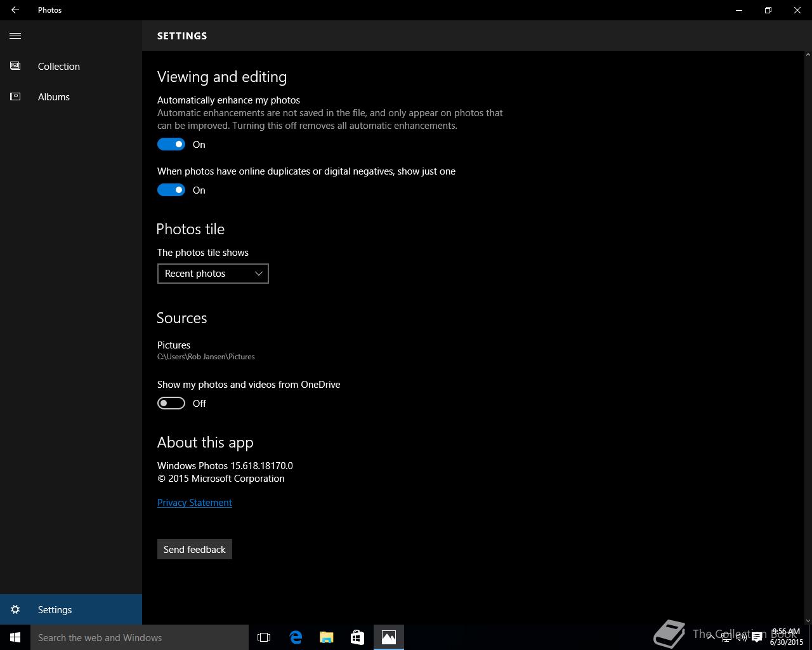The height and width of the screenshot is (650, 812).
Task: Click the back arrow in title bar
Action: point(15,10)
